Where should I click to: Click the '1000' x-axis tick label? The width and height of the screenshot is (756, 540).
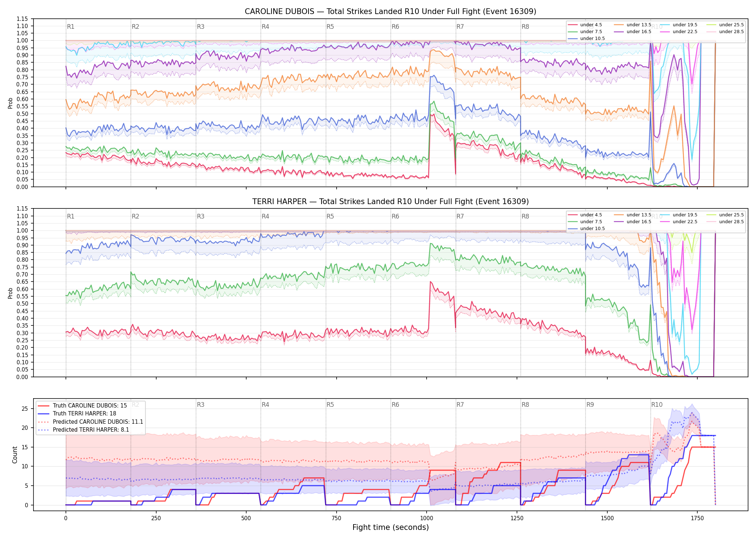[x=427, y=518]
